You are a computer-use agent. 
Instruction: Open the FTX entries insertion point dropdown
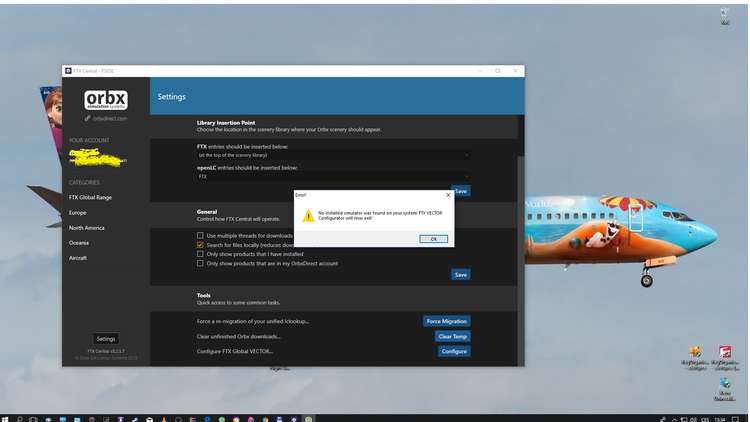333,155
